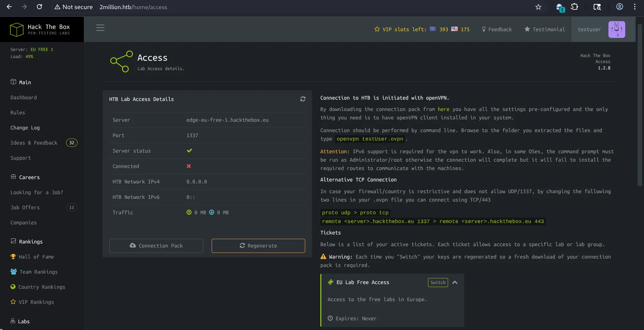Open Ideas & Feedback in the sidebar
Viewport: 644px width, 330px height.
34,143
